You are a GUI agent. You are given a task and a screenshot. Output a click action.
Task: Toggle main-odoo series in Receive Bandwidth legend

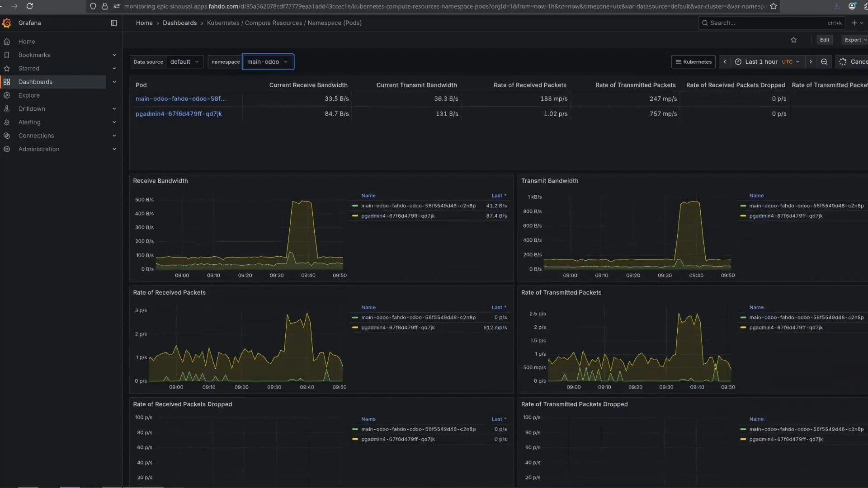[418, 206]
